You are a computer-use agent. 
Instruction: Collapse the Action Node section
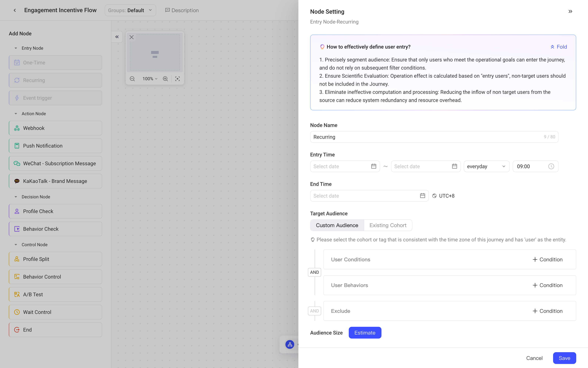coord(16,114)
